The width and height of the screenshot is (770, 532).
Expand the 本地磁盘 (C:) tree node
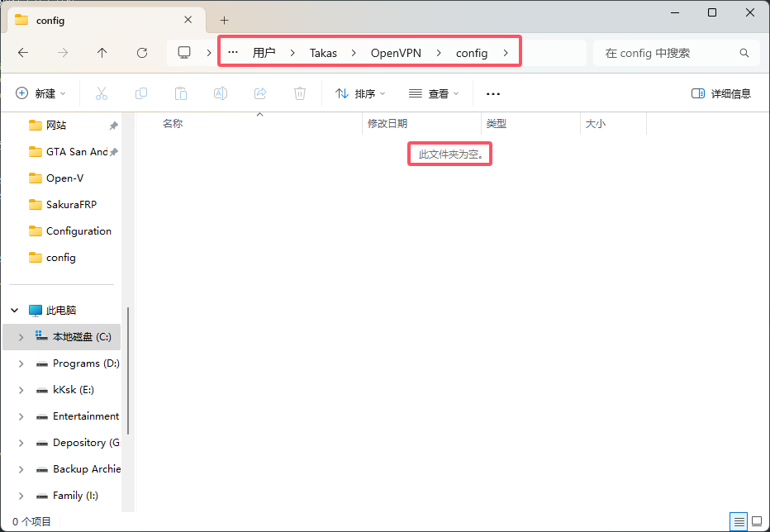[x=21, y=337]
